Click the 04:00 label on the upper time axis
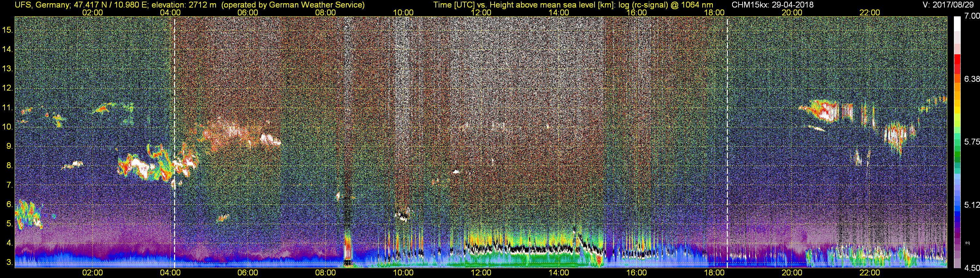The image size is (980, 278). coord(170,12)
